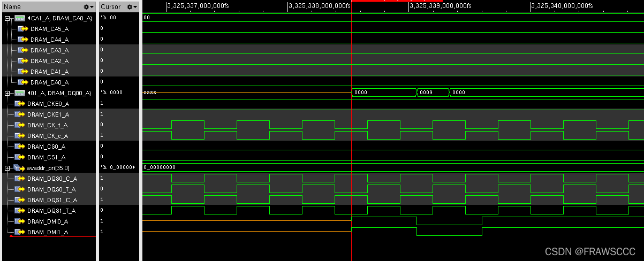Click the DRAM_DMI0_A signal icon
This screenshot has height=261, width=644.
pos(20,221)
